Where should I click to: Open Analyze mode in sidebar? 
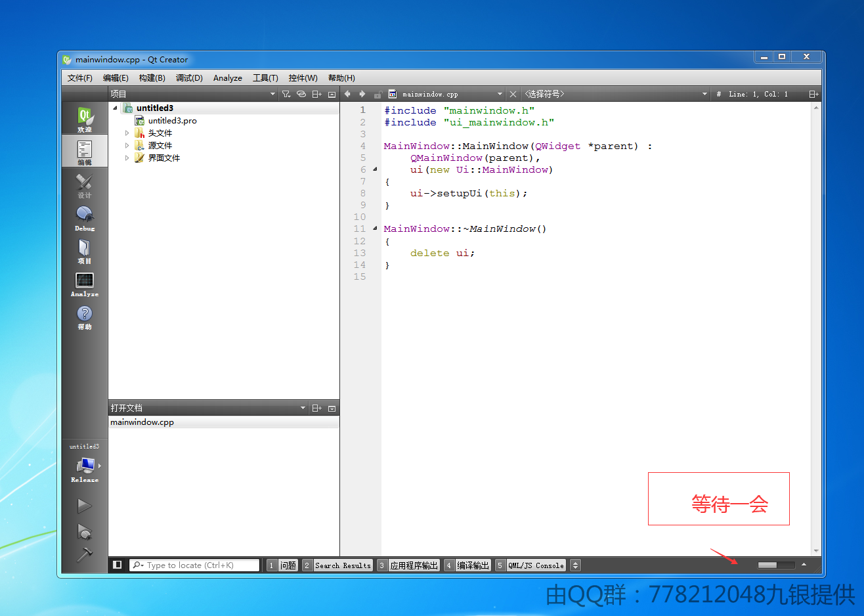[85, 283]
